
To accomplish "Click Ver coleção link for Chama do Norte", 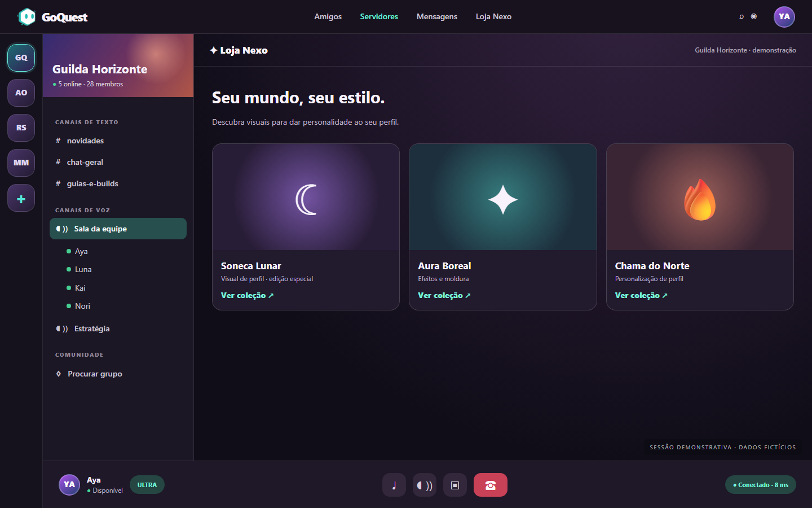I will (641, 295).
